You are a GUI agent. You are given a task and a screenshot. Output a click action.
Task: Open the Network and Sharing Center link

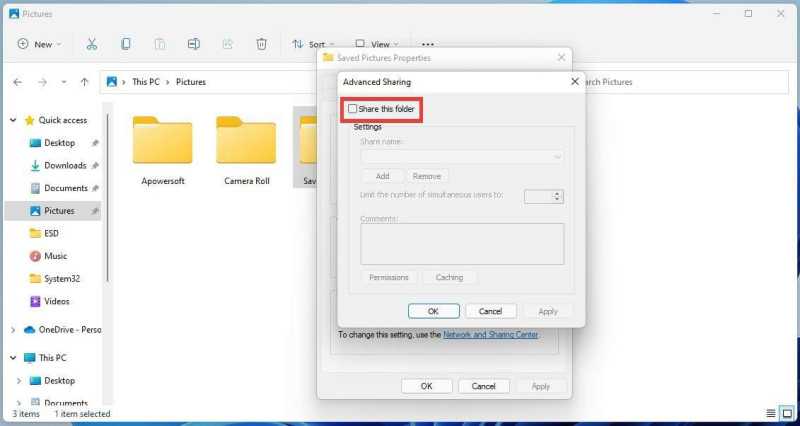tap(491, 335)
